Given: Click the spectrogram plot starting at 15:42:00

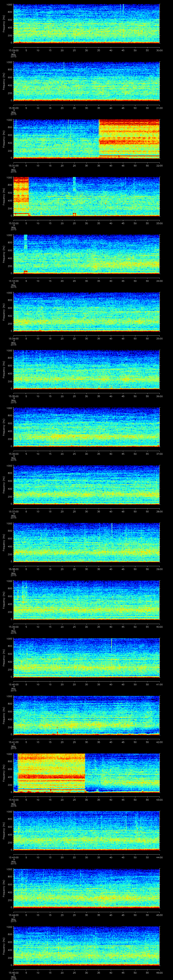Looking at the screenshot, I should click(x=87, y=773).
